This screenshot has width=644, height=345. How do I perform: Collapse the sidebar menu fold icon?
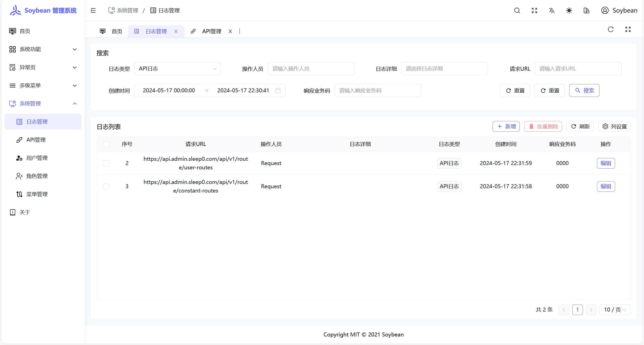point(93,11)
